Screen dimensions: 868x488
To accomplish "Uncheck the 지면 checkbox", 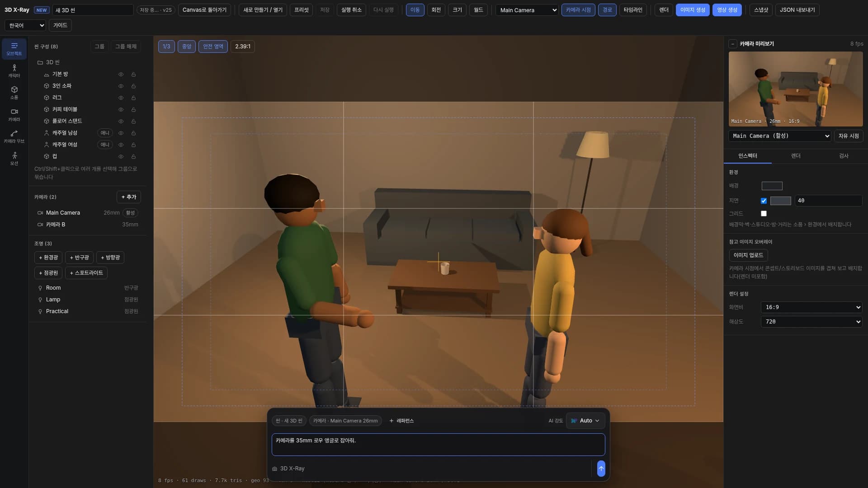I will [764, 201].
